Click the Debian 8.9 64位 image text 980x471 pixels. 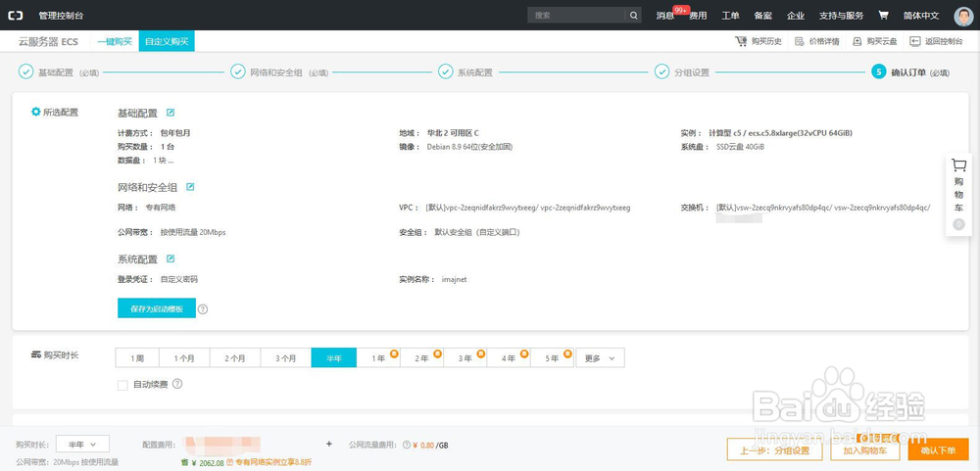pyautogui.click(x=469, y=147)
